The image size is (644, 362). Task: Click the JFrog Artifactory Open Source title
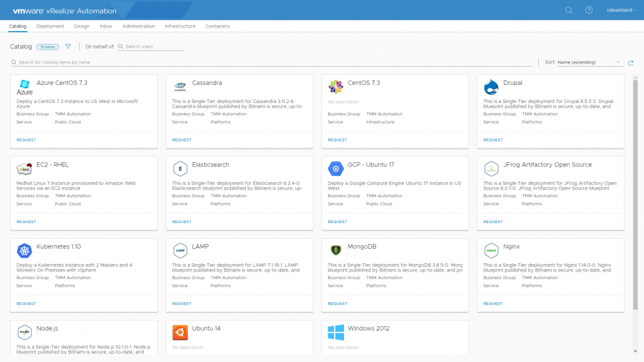point(548,165)
